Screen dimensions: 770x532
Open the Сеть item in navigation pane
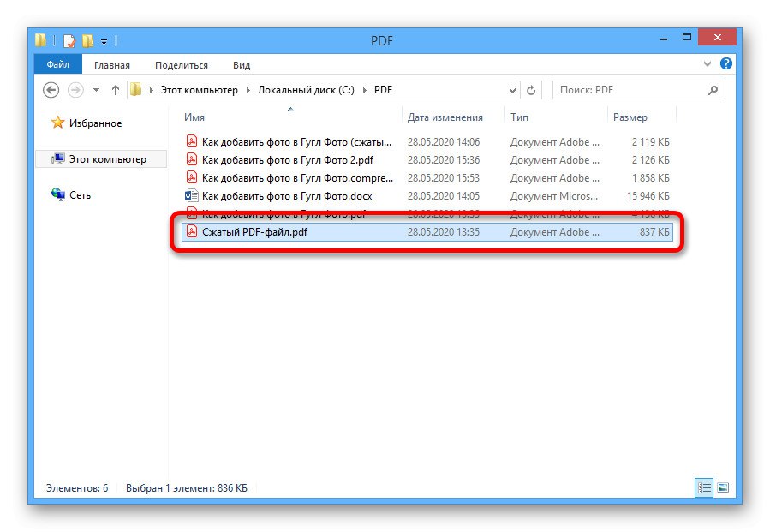point(75,194)
